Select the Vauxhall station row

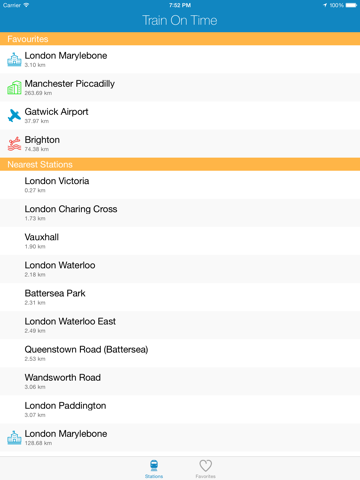click(180, 241)
